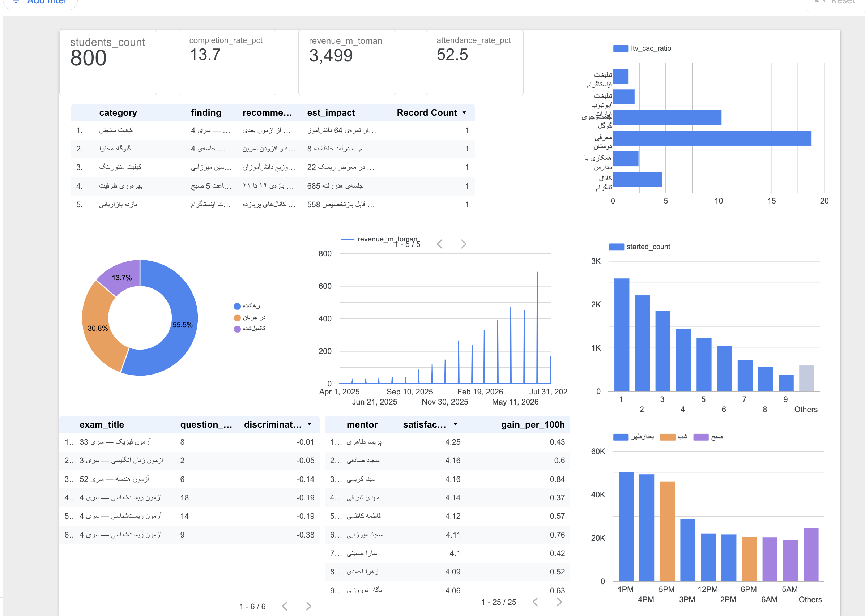Click the ltv_cac_ratio legend swatch
Viewport: 865px width, 616px height.
pyautogui.click(x=621, y=48)
